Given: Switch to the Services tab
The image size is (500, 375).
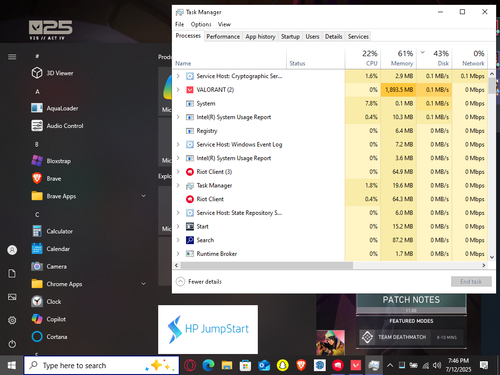Looking at the screenshot, I should coord(358,37).
